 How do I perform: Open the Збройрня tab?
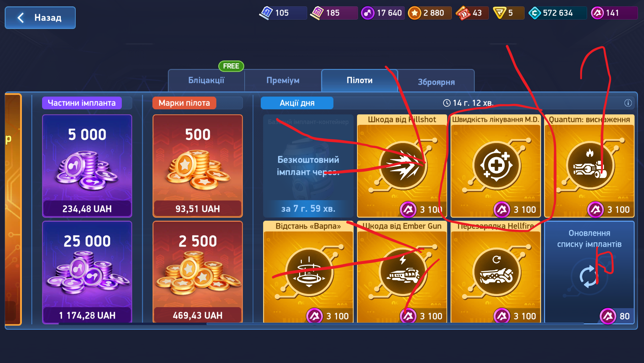[436, 82]
